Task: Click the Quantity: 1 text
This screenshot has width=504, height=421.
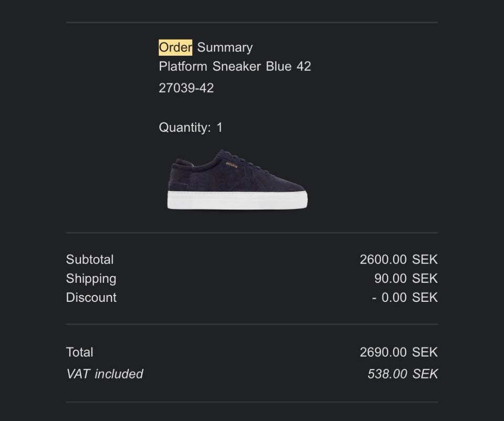Action: pyautogui.click(x=191, y=128)
